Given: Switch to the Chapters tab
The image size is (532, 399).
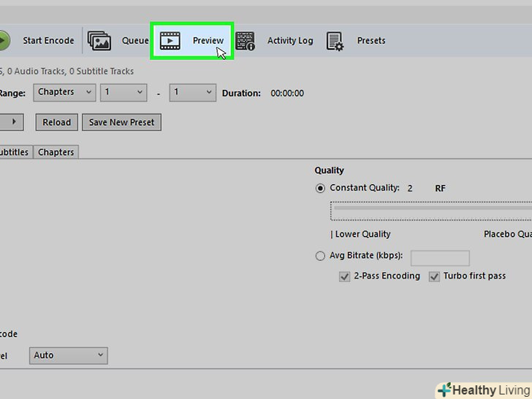Looking at the screenshot, I should pyautogui.click(x=56, y=152).
